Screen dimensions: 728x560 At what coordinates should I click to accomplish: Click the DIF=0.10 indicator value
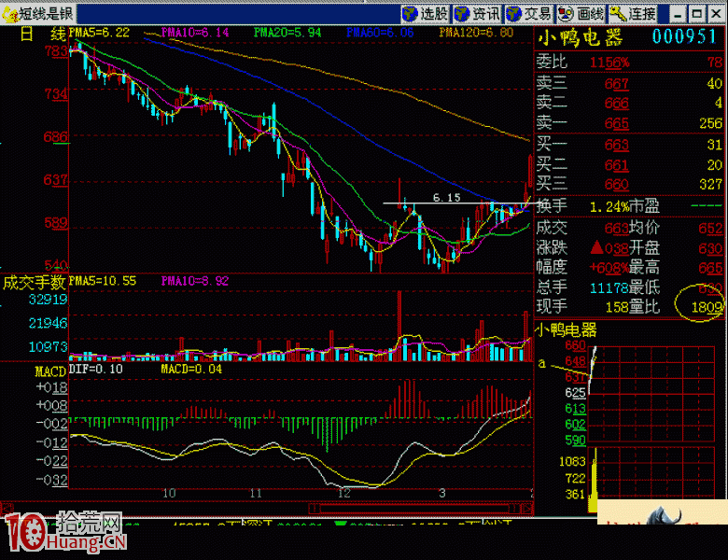[96, 370]
